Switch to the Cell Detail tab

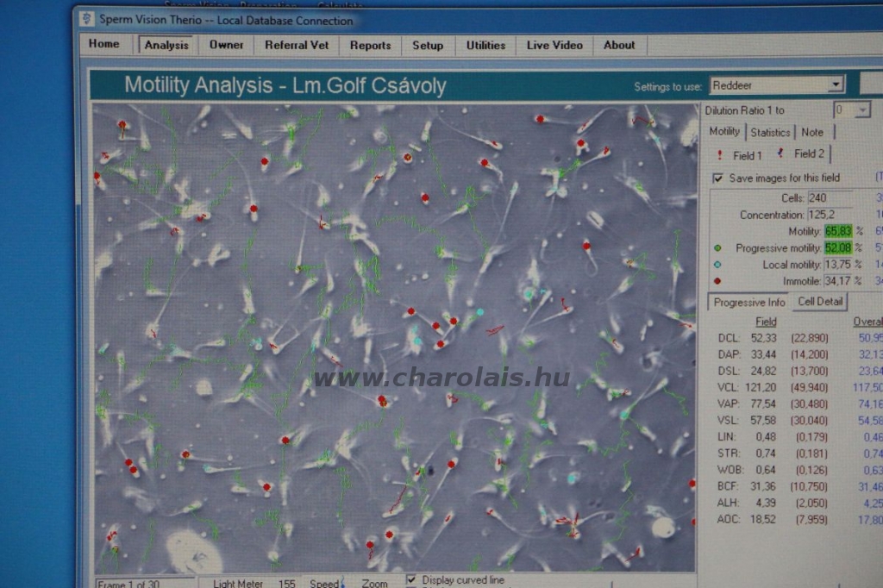coord(821,302)
